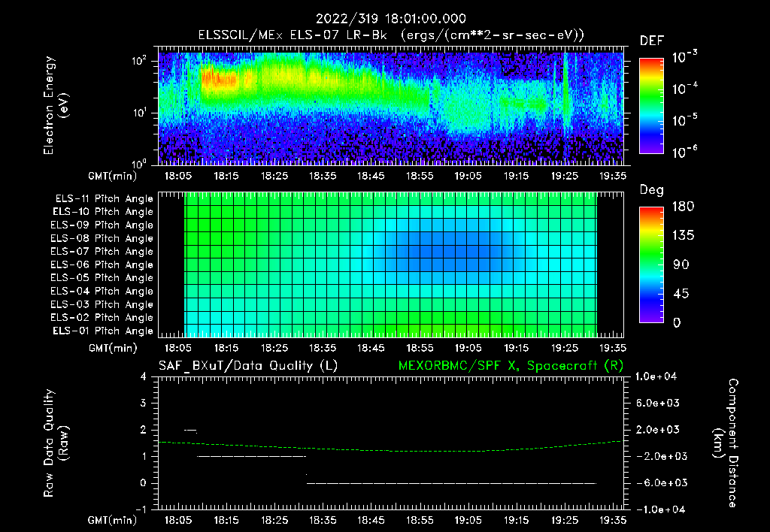Click the data quality line at level 1
The image size is (770, 532).
251,456
